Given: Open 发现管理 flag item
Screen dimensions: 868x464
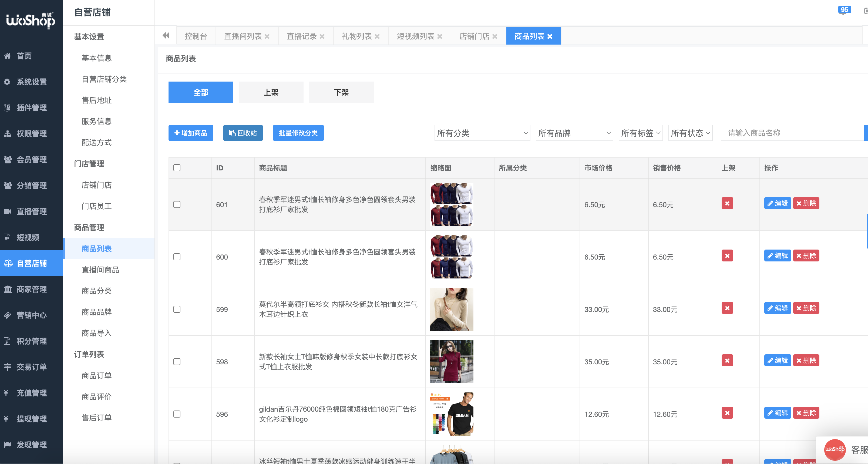Looking at the screenshot, I should [31, 445].
